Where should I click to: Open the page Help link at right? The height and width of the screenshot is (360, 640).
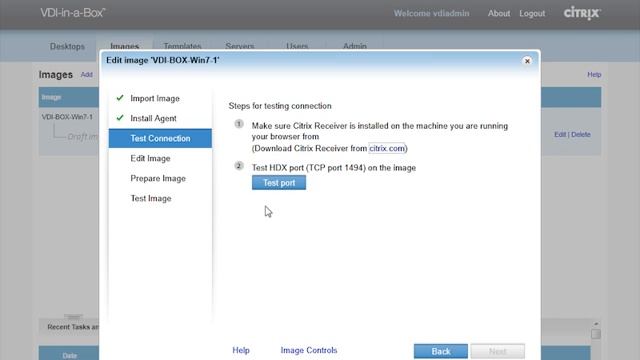[x=594, y=75]
